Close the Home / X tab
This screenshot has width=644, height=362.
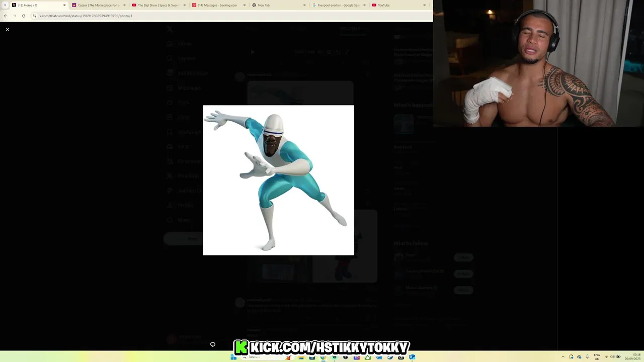coord(64,5)
